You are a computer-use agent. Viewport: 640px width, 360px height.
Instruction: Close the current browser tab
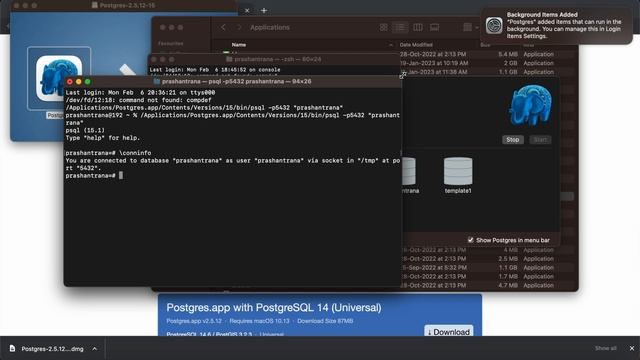coord(247,11)
